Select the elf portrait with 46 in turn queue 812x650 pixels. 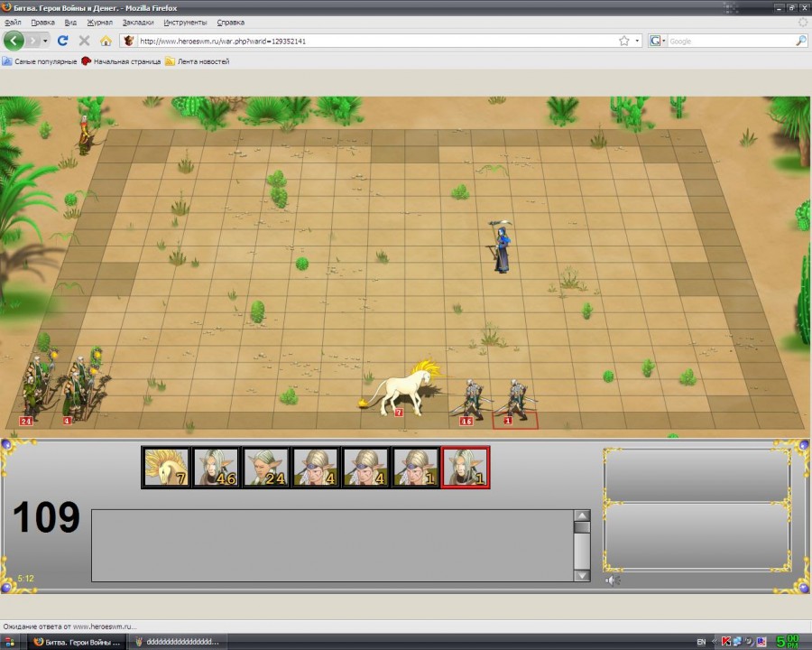(x=216, y=467)
